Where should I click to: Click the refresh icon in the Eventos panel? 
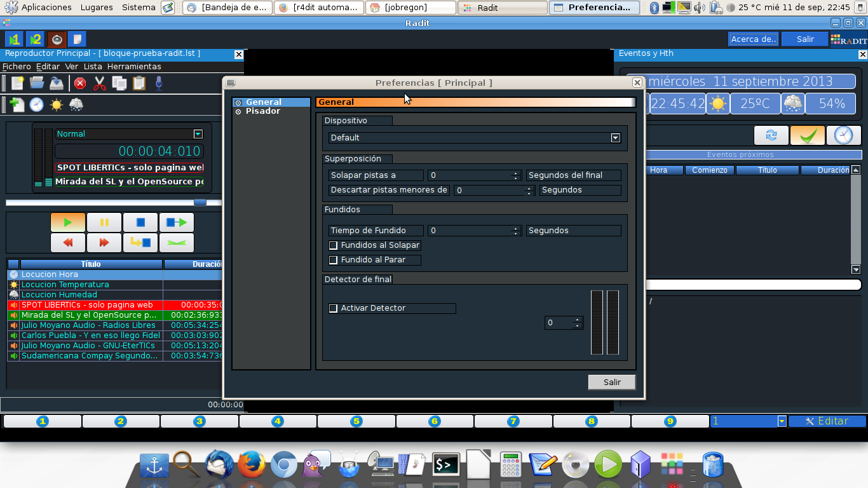(x=770, y=135)
